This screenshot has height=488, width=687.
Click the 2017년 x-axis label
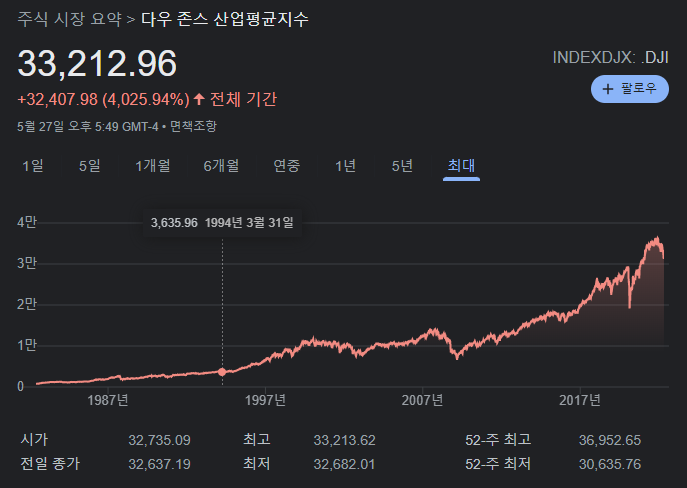pos(580,400)
